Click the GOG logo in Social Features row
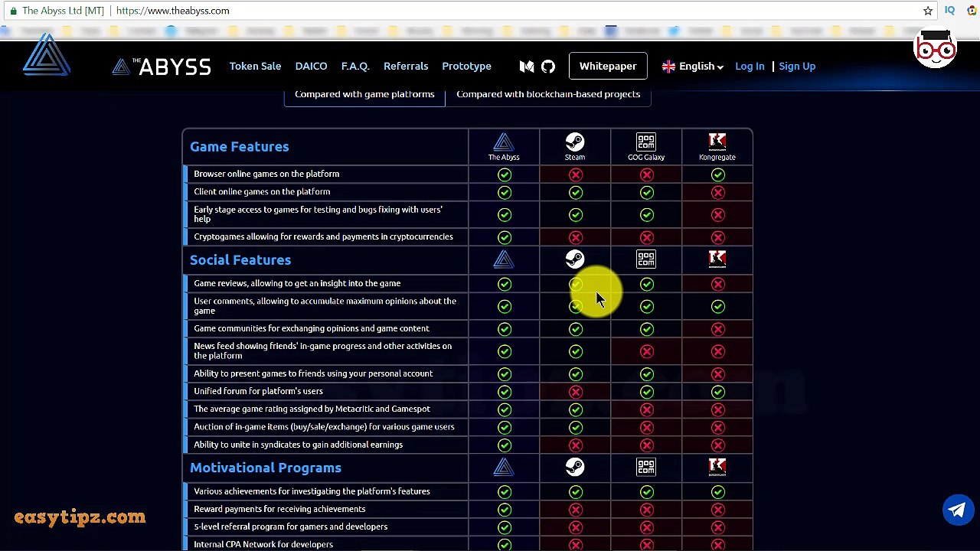The height and width of the screenshot is (551, 980). pos(646,259)
